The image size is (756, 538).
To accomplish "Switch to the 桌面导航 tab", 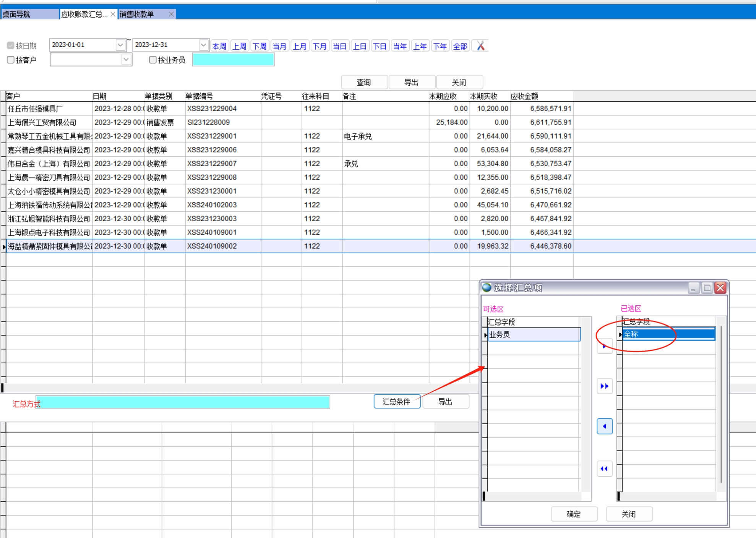I will 30,14.
